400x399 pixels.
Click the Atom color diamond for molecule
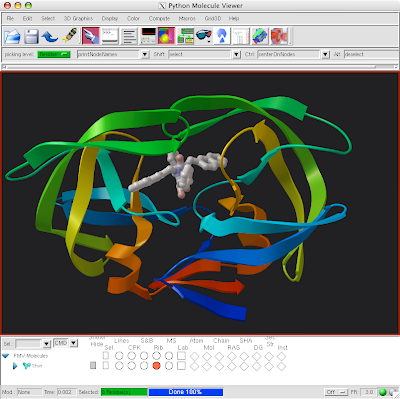tap(194, 366)
